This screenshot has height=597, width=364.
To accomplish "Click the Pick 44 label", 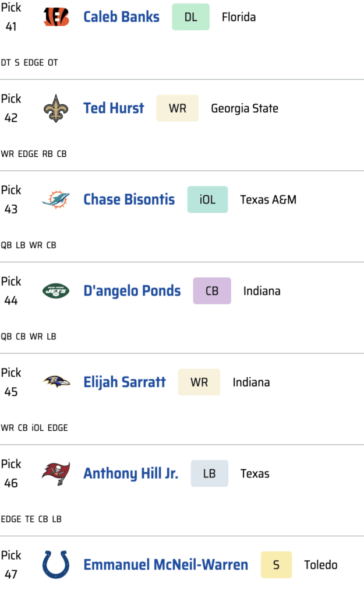I will pyautogui.click(x=11, y=291).
